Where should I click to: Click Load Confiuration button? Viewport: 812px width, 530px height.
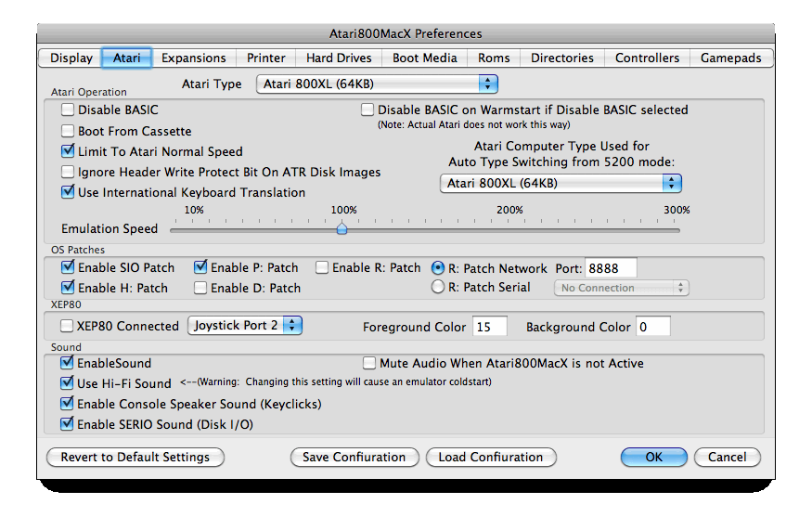click(491, 457)
